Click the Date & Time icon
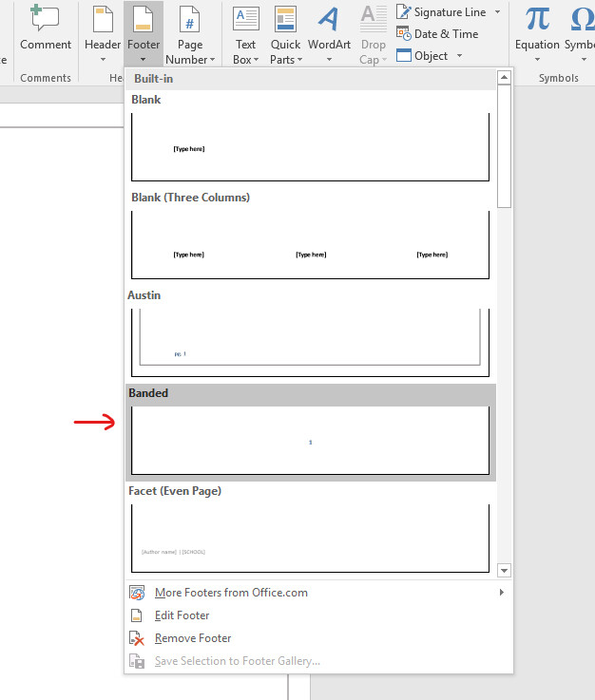Image resolution: width=595 pixels, height=700 pixels. point(403,33)
